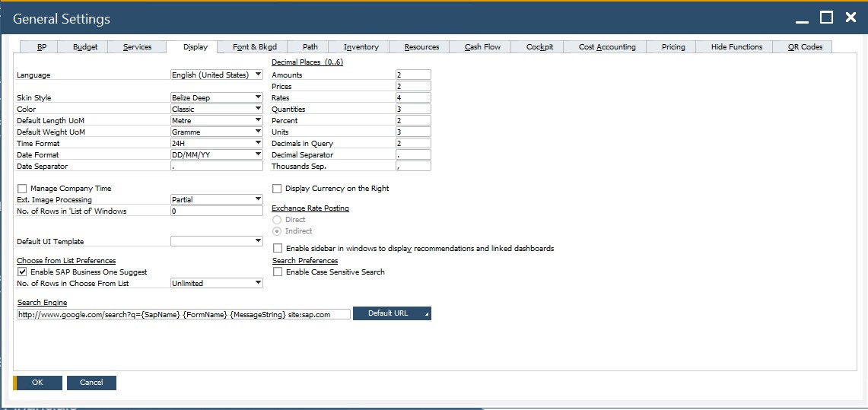This screenshot has height=410, width=868.
Task: Select the Services tab
Action: [x=137, y=47]
